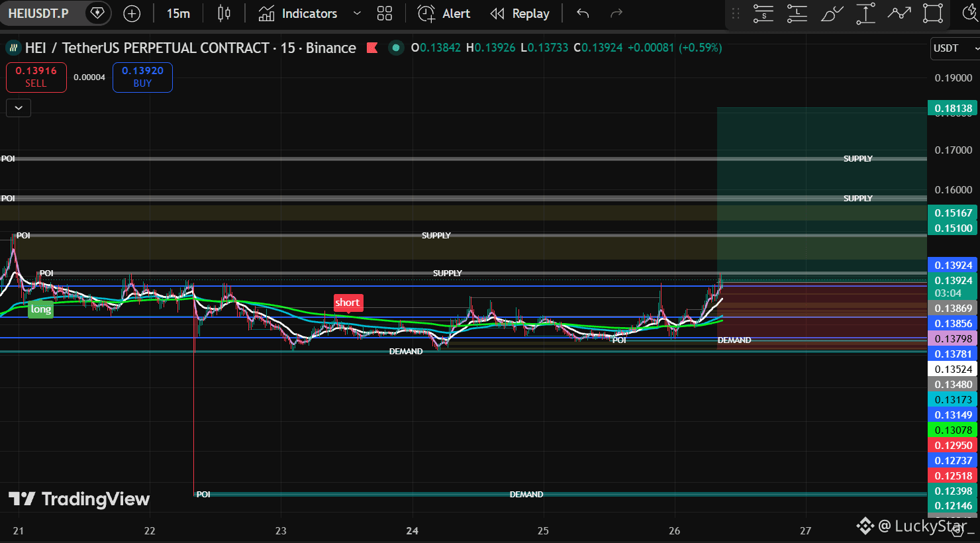Click the 0.15100 price label
This screenshot has width=980, height=543.
953,228
